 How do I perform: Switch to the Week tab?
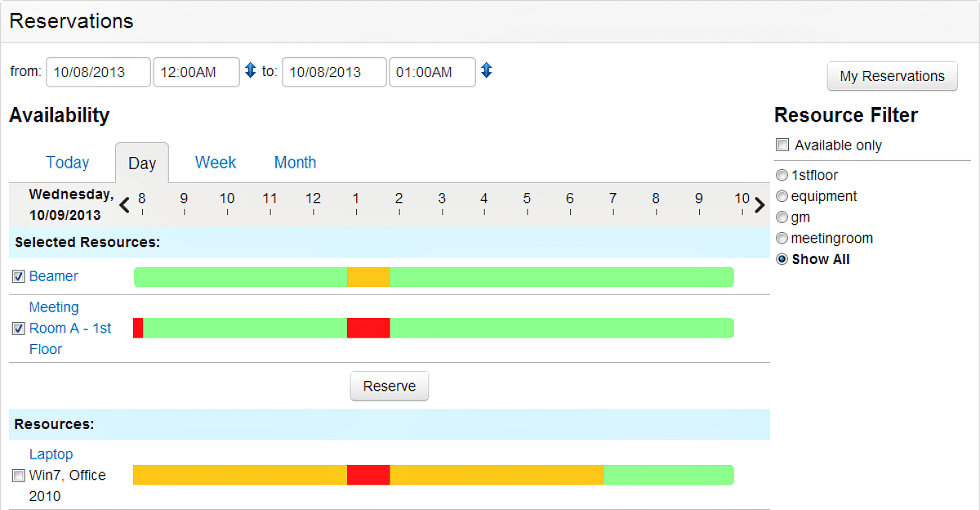[x=216, y=163]
